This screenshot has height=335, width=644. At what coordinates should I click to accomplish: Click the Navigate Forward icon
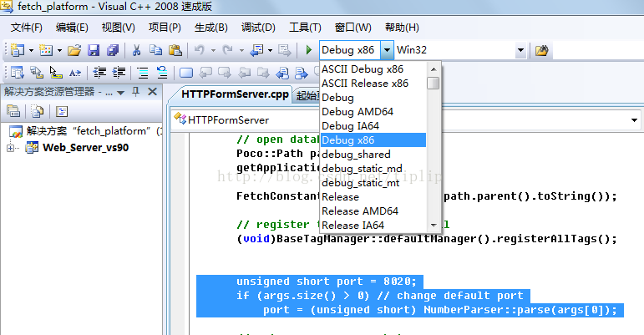[284, 50]
